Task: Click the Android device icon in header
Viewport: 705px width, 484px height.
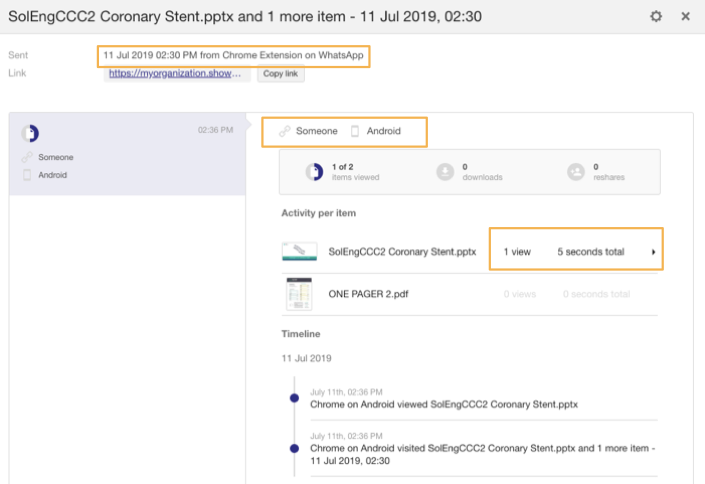Action: 355,131
